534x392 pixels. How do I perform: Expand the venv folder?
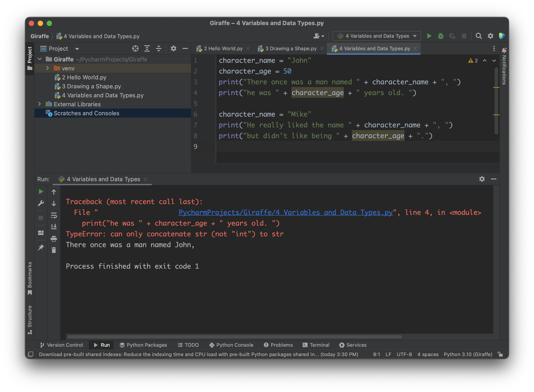click(48, 68)
